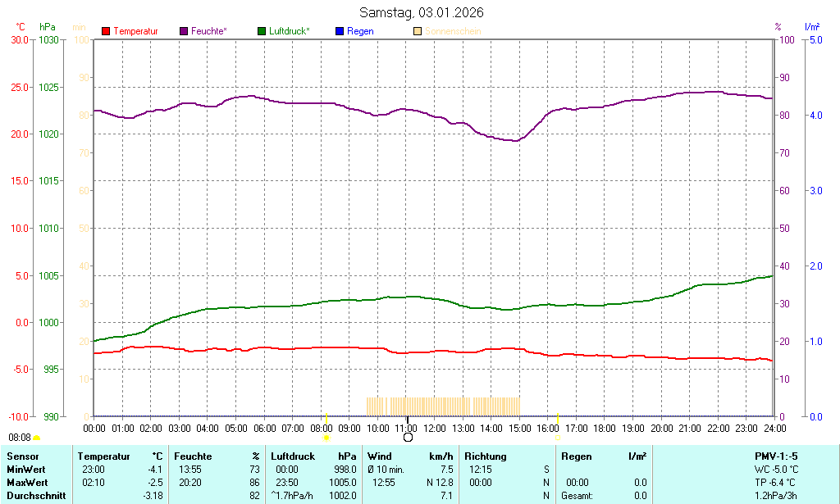The height and width of the screenshot is (504, 840).
Task: Select the Temperatur legend label
Action: 135,31
